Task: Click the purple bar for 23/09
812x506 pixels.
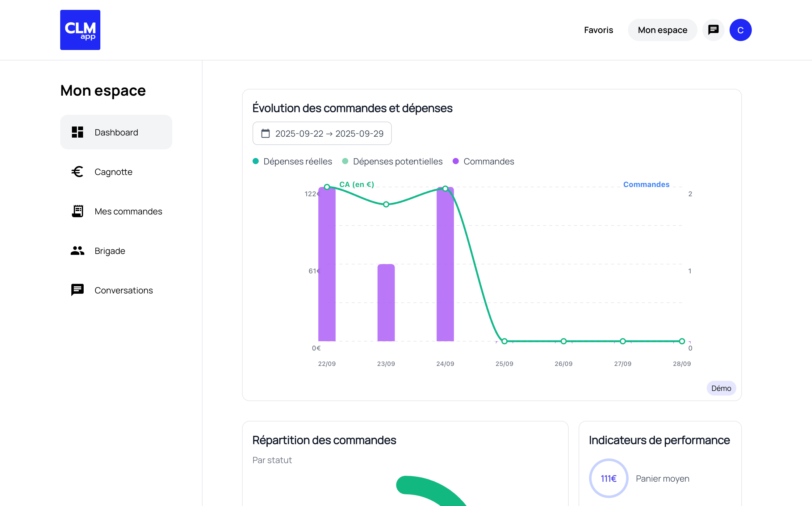Action: click(x=386, y=303)
